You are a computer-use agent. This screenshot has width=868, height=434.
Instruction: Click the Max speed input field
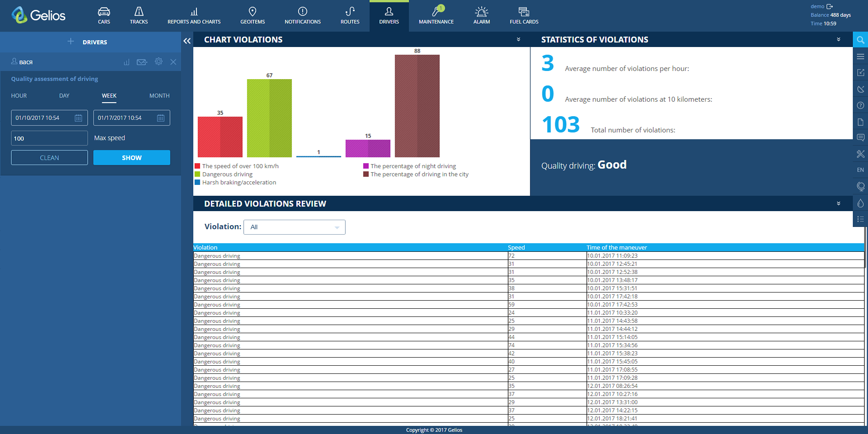point(49,138)
